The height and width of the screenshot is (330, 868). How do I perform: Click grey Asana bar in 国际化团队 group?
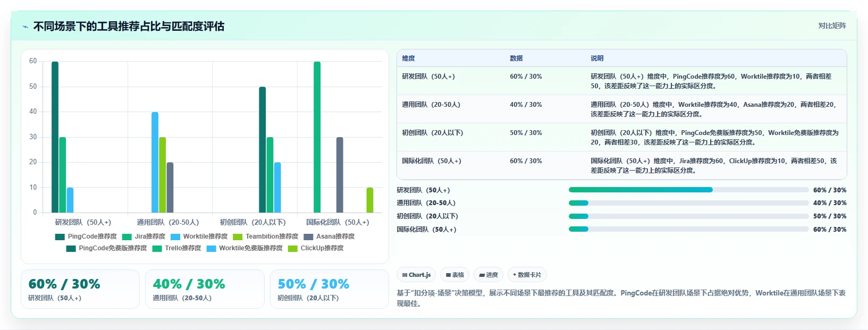tap(340, 175)
